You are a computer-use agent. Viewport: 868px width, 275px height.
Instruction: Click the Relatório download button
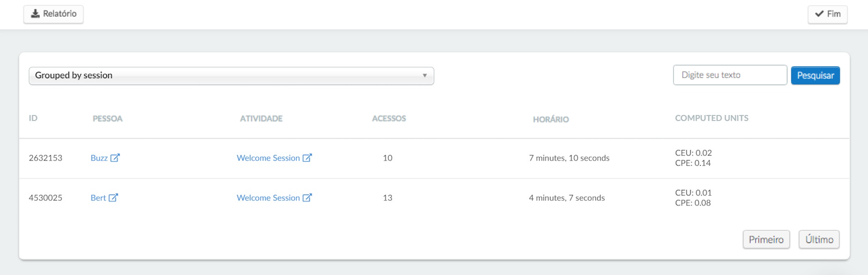tap(53, 14)
